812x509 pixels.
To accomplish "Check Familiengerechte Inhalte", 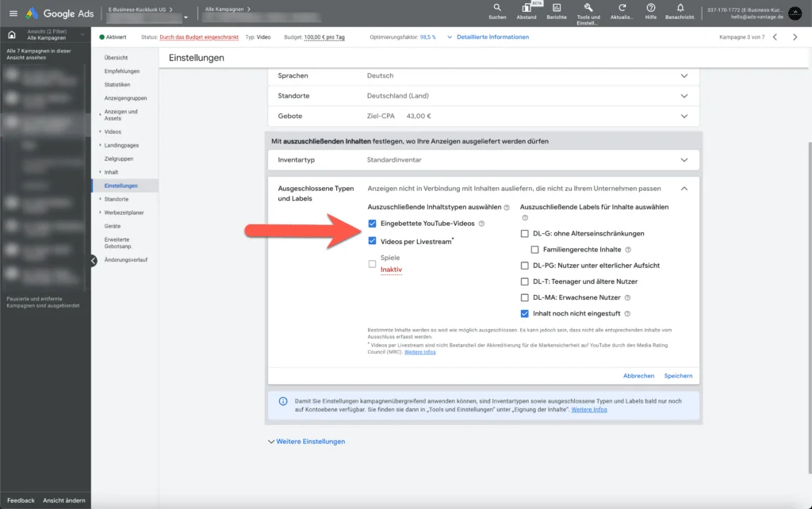I will click(x=535, y=250).
